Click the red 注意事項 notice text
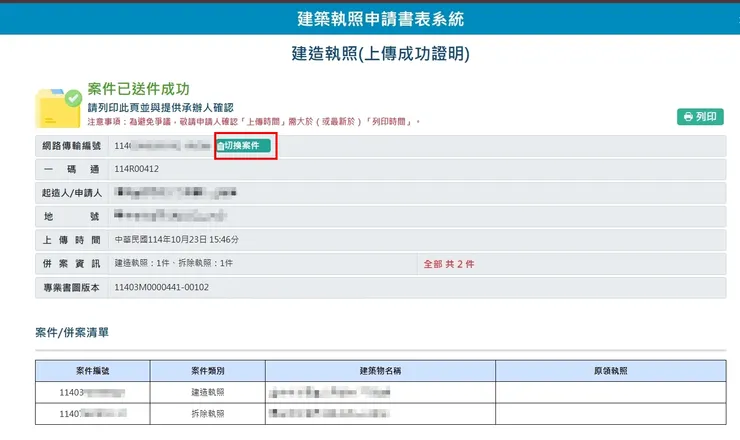This screenshot has height=440, width=740. pos(253,122)
